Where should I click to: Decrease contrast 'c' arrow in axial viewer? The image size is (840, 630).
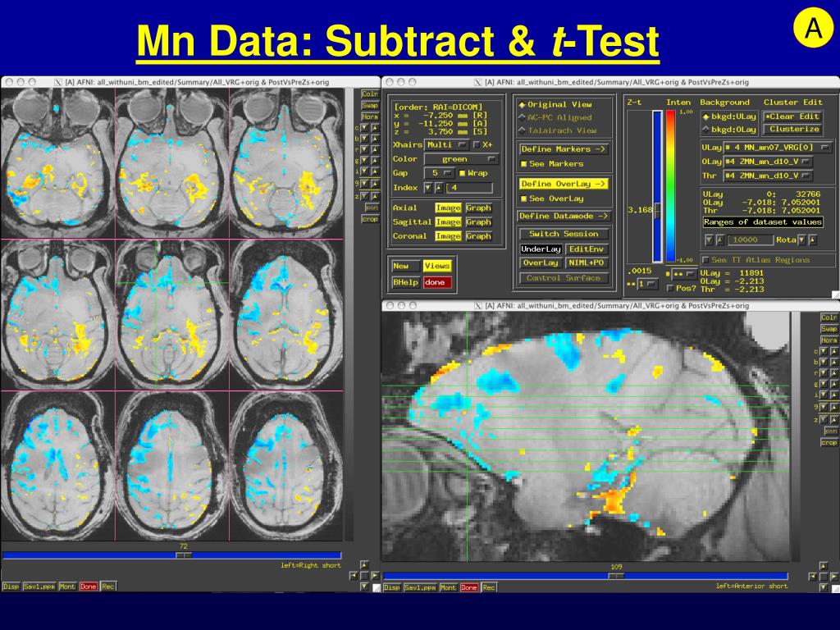364,127
